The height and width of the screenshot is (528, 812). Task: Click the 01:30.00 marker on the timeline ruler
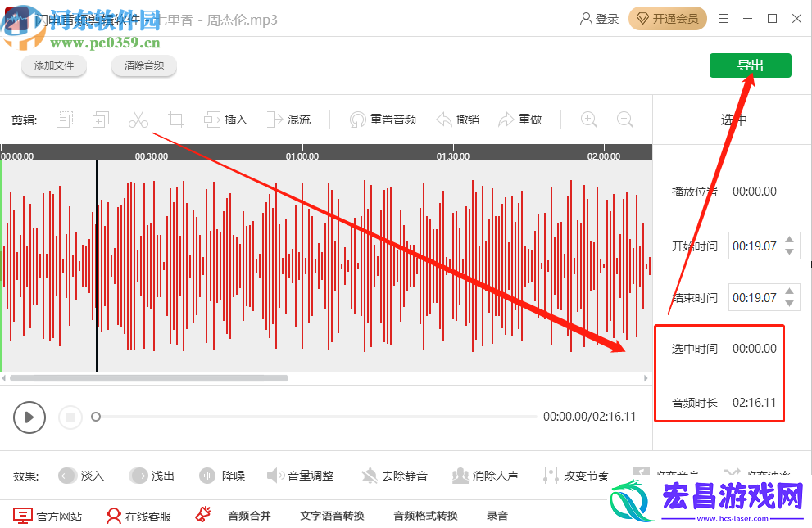[453, 156]
